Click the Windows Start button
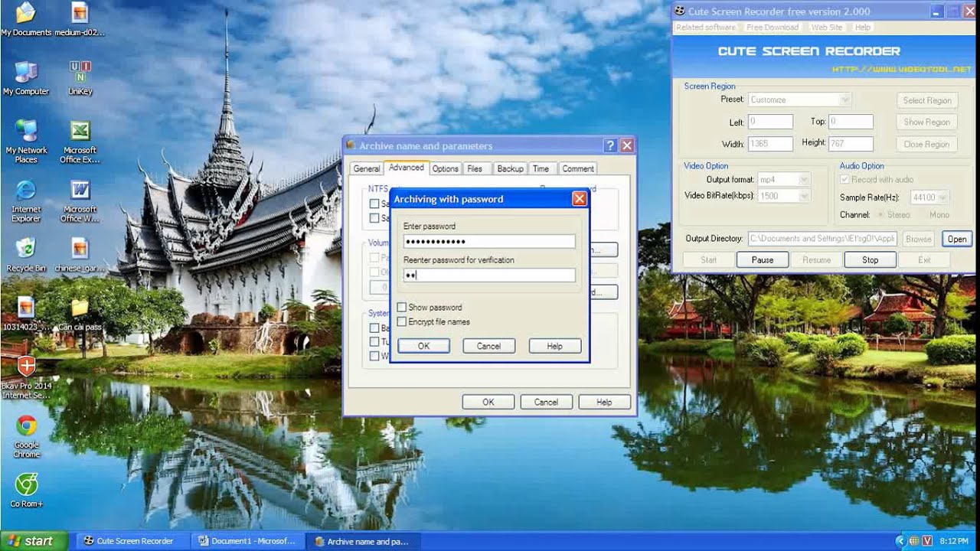Screen dimensions: 980x551 tap(34, 541)
